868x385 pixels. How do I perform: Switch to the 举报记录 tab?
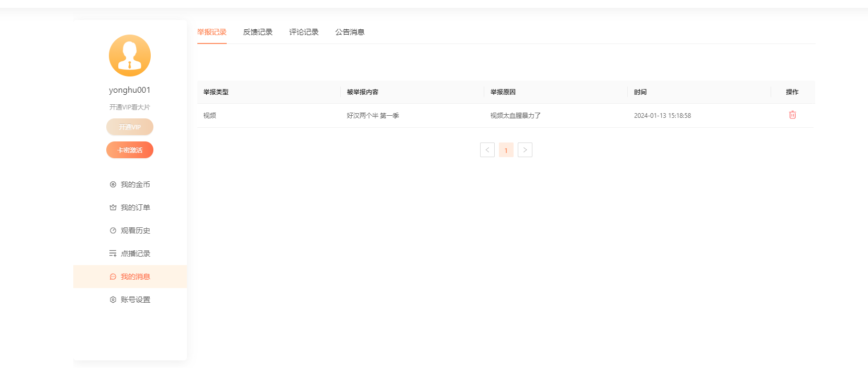point(212,32)
